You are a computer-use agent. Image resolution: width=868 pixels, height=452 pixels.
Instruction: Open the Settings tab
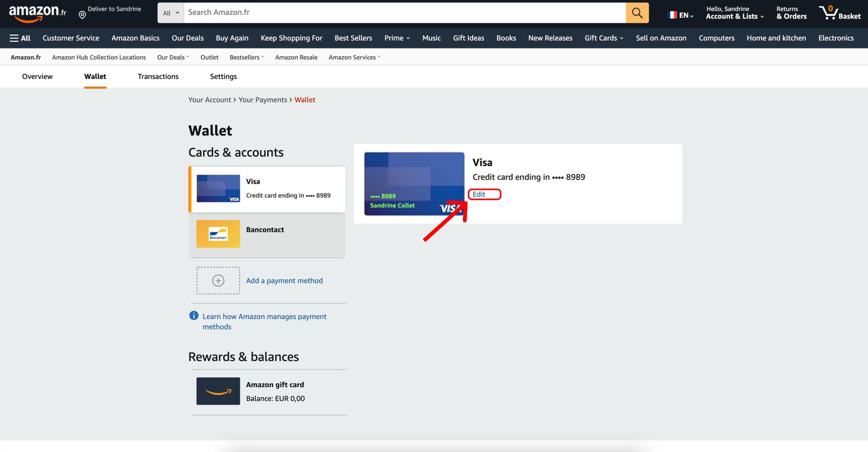pos(224,76)
